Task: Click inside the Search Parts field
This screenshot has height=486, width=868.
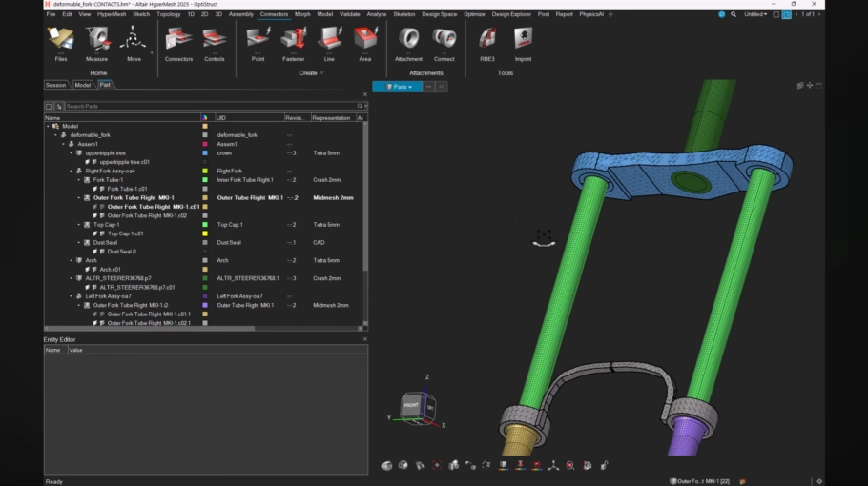Action: pos(209,106)
